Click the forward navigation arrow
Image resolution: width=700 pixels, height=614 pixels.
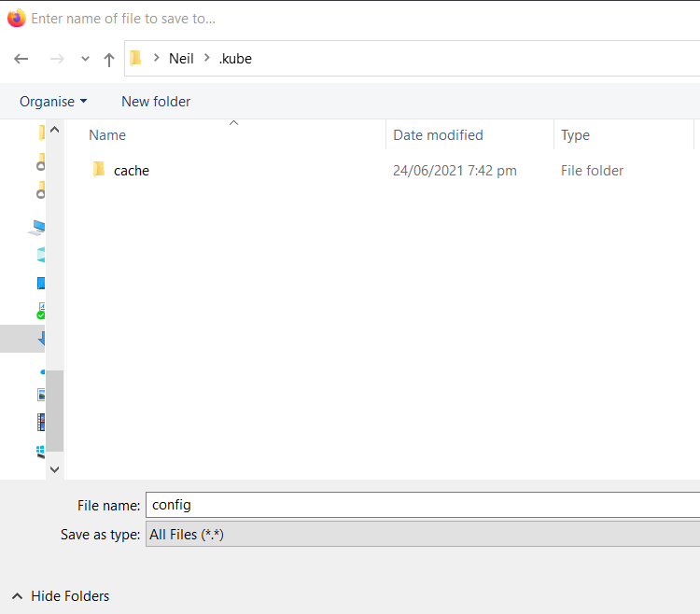tap(57, 59)
